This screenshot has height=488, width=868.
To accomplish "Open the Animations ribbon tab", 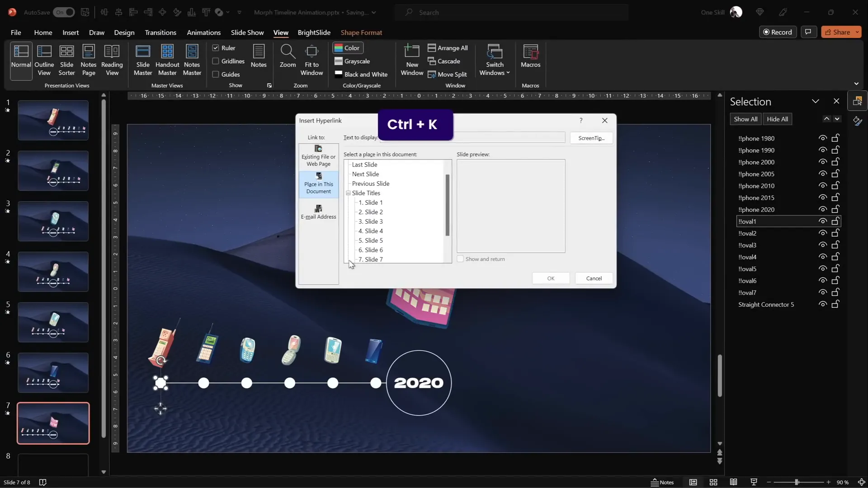I will coord(203,33).
